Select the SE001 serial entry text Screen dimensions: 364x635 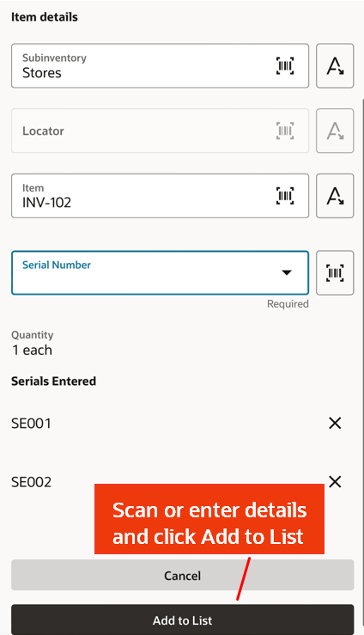[x=31, y=424]
